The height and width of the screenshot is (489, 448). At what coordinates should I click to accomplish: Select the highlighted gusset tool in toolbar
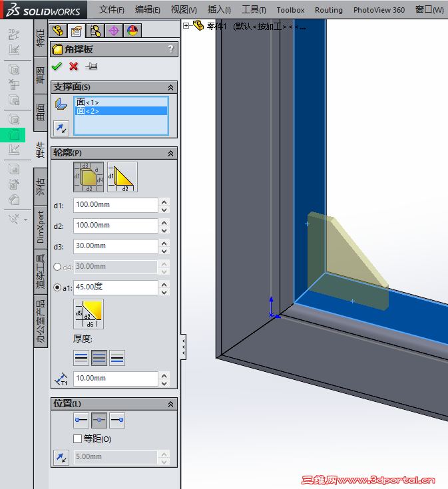tap(14, 135)
